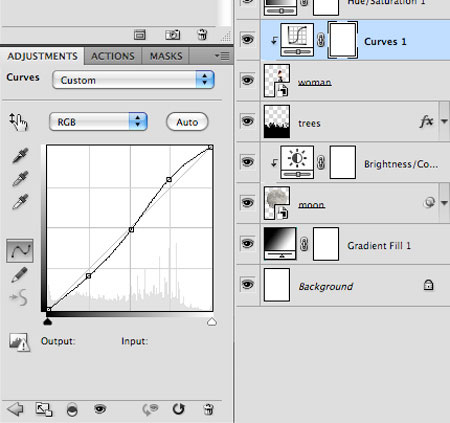Click link icon on Gradient Fill 1 layer
The image size is (450, 423).
[x=304, y=244]
